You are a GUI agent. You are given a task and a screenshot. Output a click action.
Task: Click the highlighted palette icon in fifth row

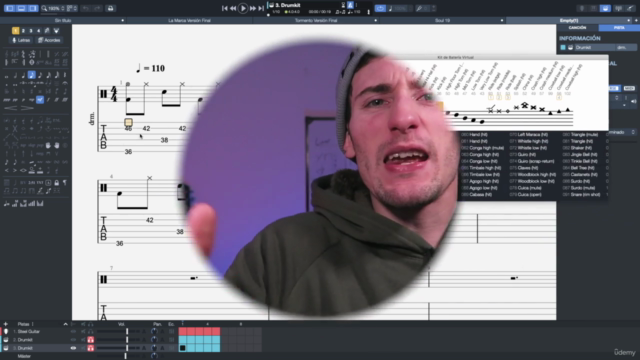[40, 100]
